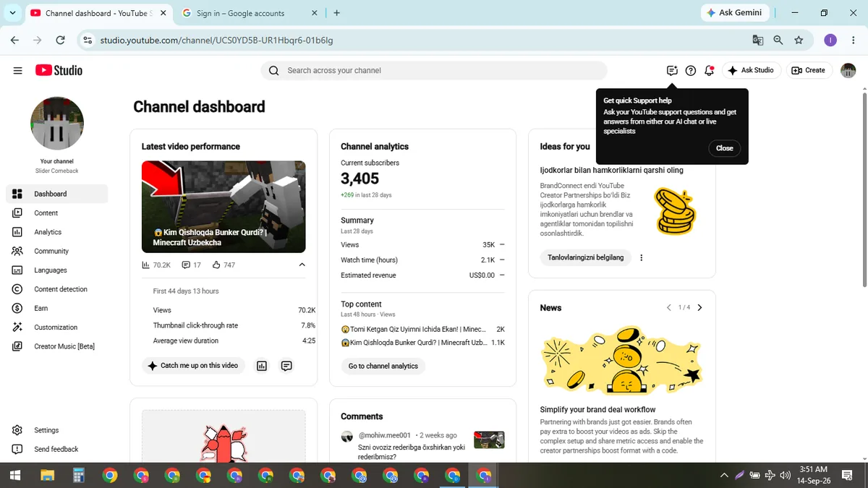Click the Ask Studio button
868x488 pixels.
click(x=751, y=70)
